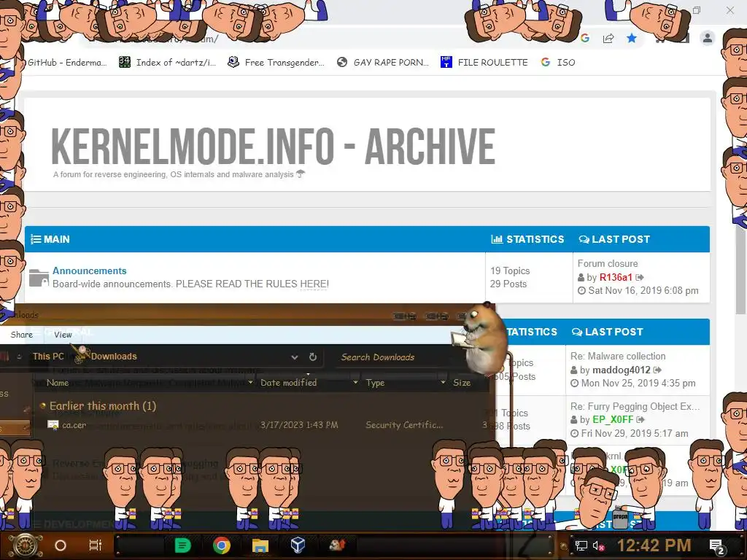Screen dimensions: 747x560
Task: Expand the address bar history dropdown chevron
Action: [295, 357]
